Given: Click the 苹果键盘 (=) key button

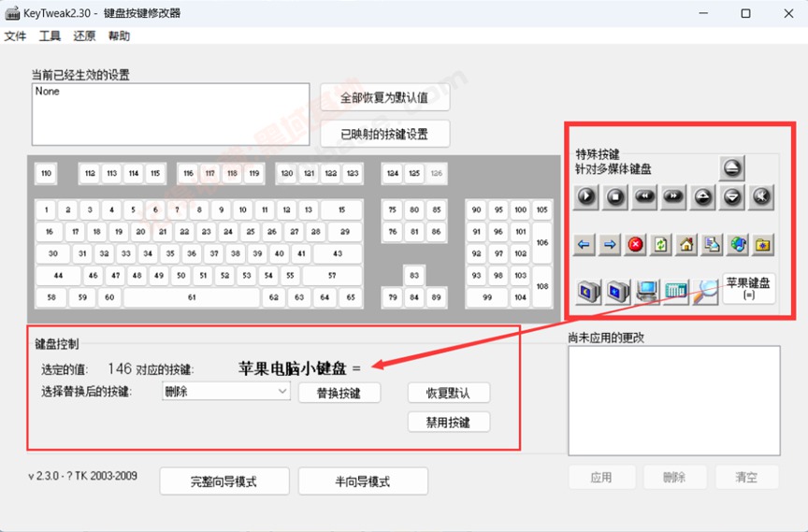Looking at the screenshot, I should pyautogui.click(x=748, y=288).
